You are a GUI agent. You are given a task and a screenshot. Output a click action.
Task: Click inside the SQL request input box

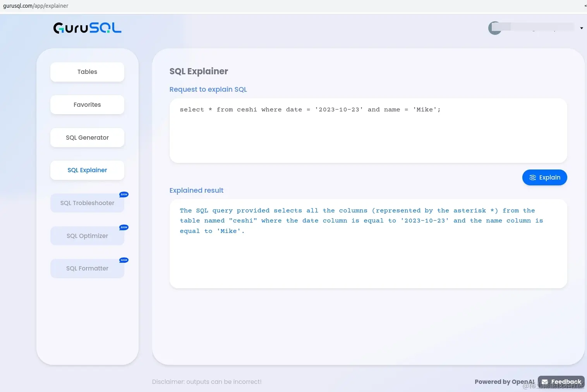tap(367, 130)
